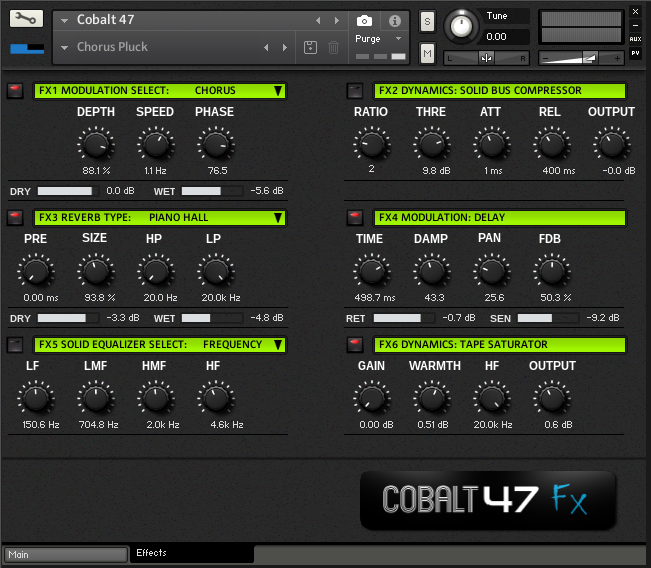Toggle the AUX sends button

coord(635,39)
